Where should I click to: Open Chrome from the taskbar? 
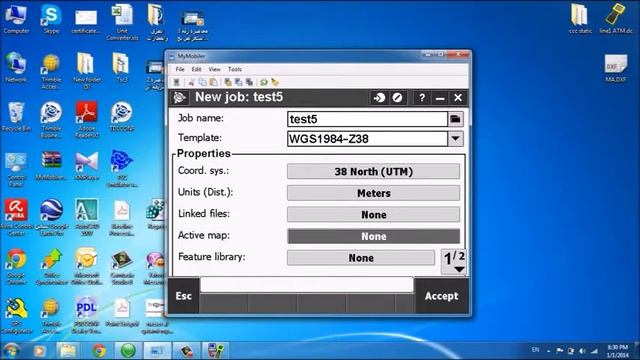tap(98, 350)
